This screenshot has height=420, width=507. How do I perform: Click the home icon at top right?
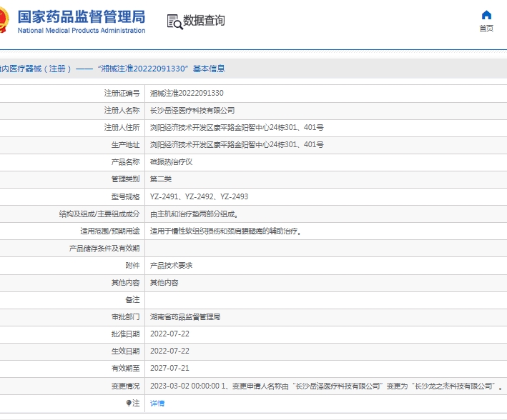pyautogui.click(x=486, y=15)
